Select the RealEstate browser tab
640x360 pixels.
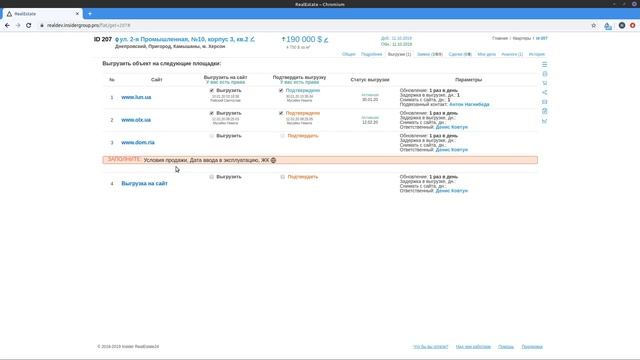coord(42,13)
